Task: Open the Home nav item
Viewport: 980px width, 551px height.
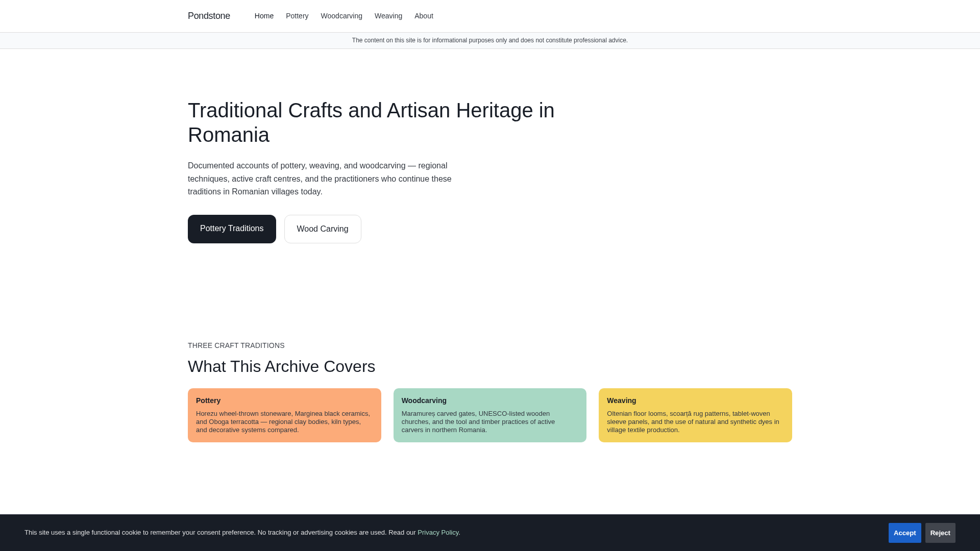Action: click(264, 16)
